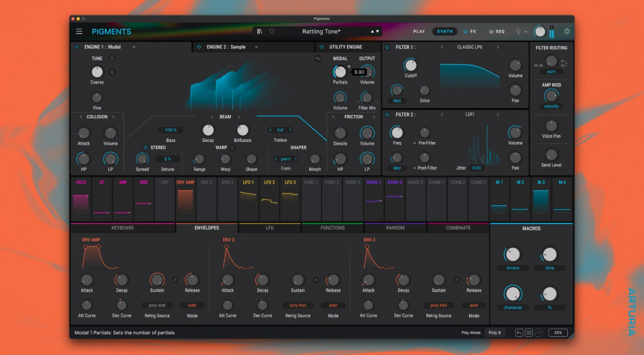Open the sound design tips lightbulb

pyautogui.click(x=518, y=31)
